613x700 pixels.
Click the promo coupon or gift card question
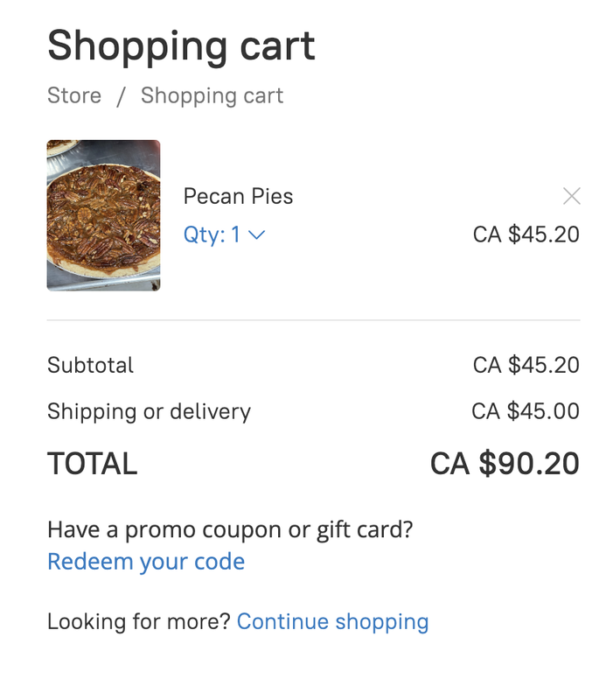[x=230, y=529]
